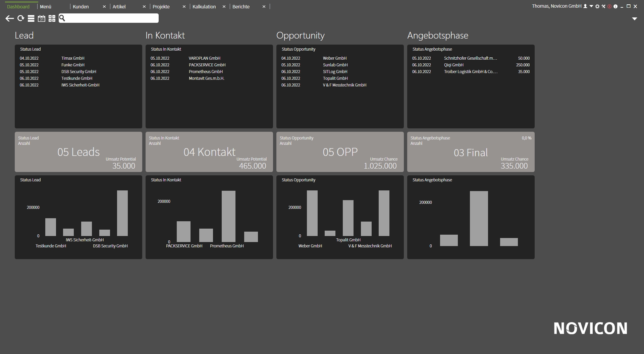Refresh the dashboard with the reload icon

tap(21, 18)
